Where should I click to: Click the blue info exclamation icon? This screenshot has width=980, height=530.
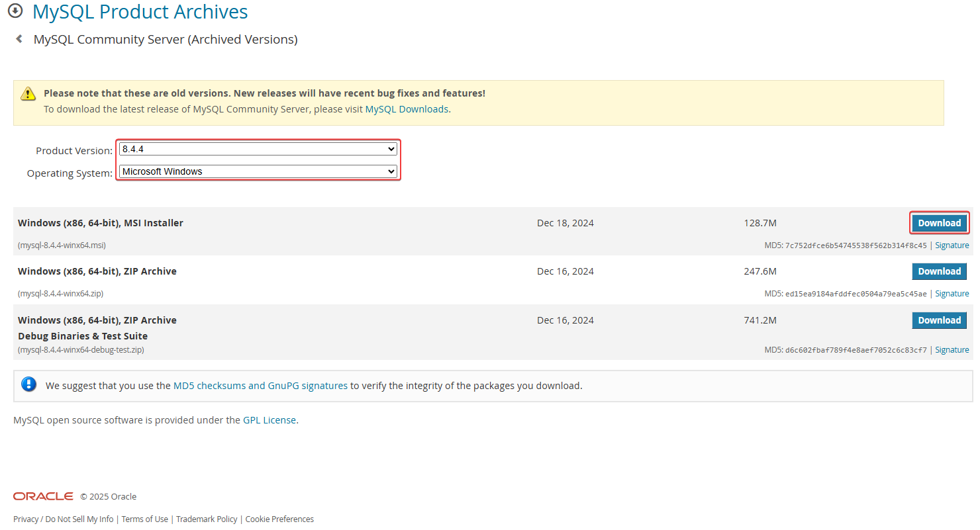(x=28, y=384)
